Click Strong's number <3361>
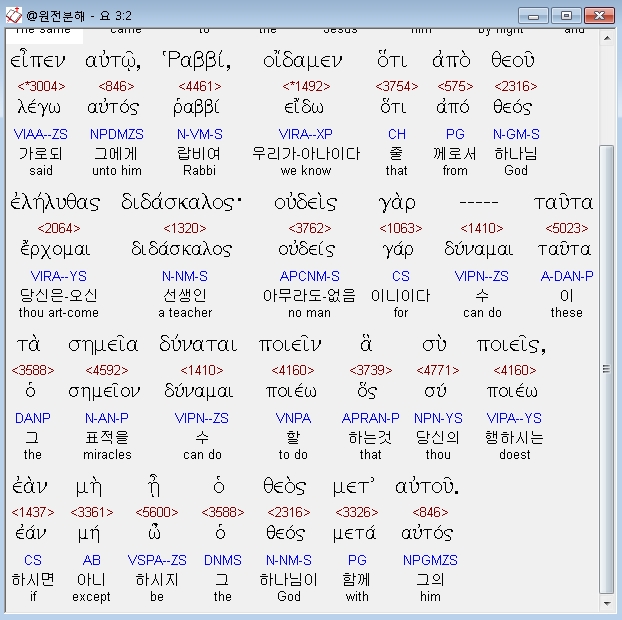 92,512
